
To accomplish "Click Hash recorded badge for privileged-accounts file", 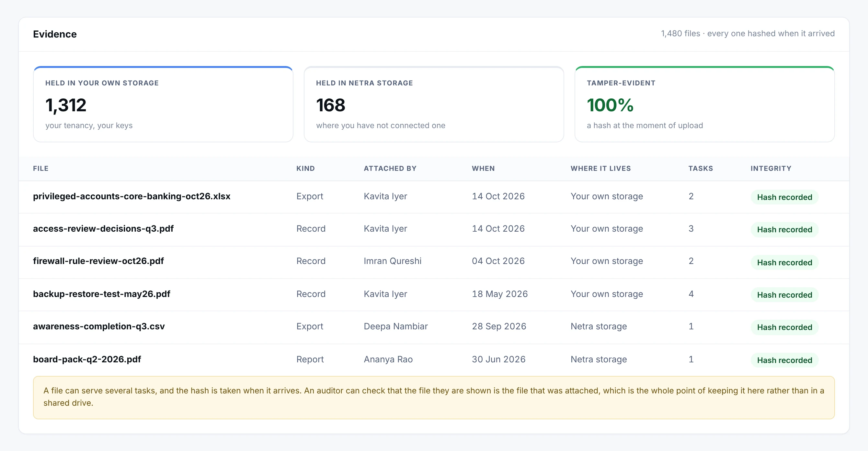I will 784,197.
